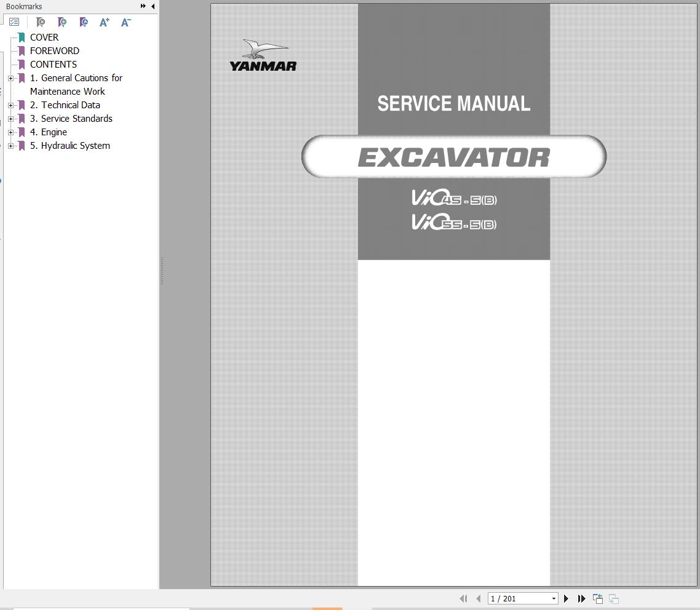700x610 pixels.
Task: Open the COVER bookmark
Action: 44,38
